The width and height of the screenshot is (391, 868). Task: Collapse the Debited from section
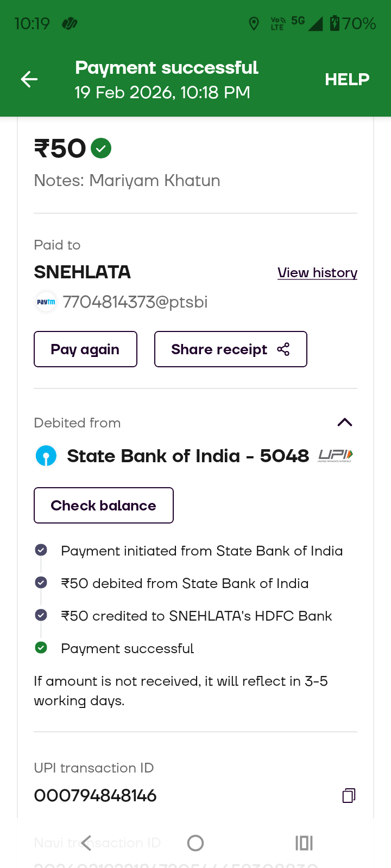pos(345,423)
